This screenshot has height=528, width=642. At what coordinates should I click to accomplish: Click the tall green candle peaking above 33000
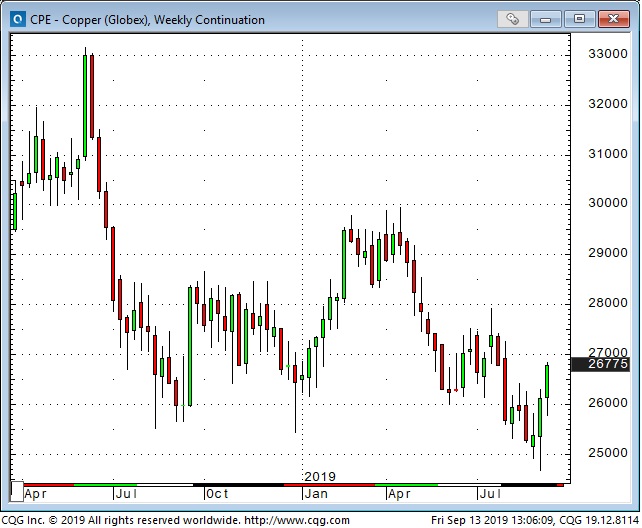click(85, 106)
